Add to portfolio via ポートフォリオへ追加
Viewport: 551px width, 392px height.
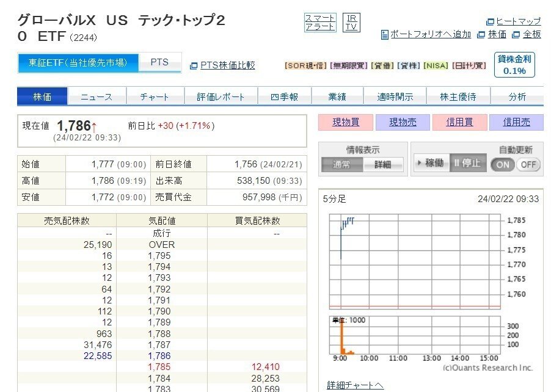pyautogui.click(x=431, y=34)
